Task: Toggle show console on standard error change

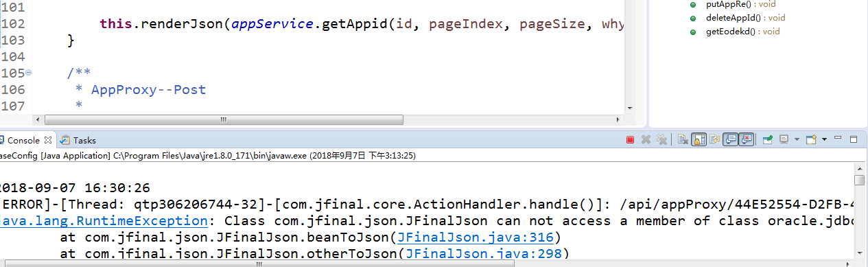Action: 747,140
